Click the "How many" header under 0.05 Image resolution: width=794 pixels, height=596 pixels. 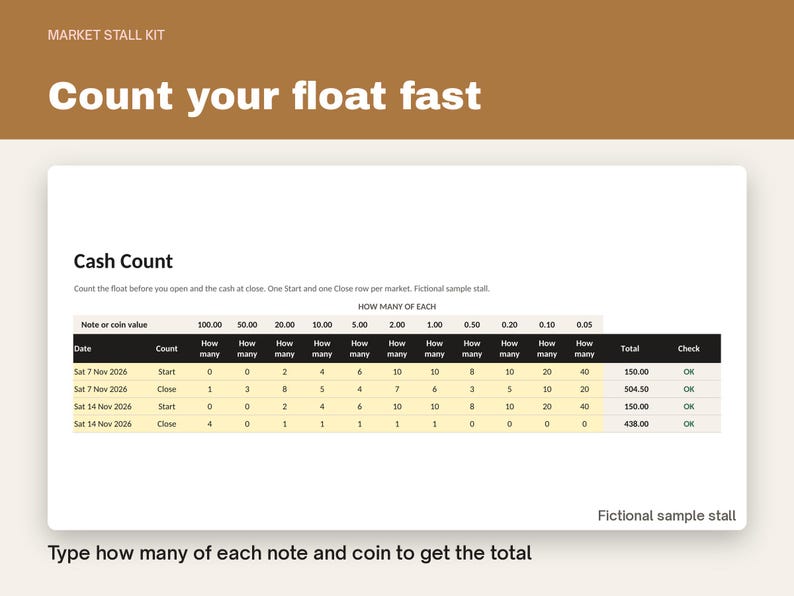tap(584, 348)
